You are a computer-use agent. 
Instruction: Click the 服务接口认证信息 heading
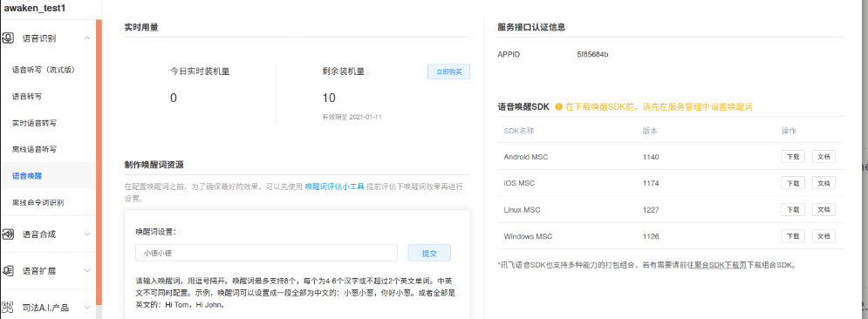pyautogui.click(x=531, y=27)
